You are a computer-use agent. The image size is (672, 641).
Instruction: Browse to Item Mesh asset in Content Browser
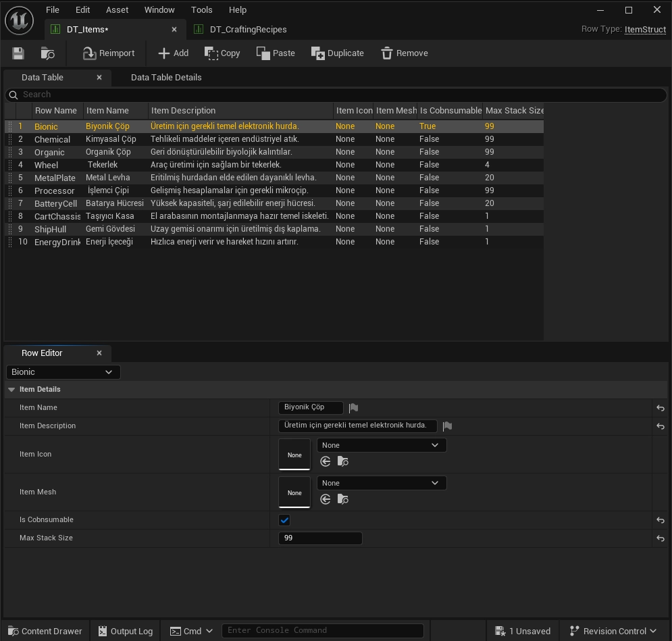coord(343,499)
